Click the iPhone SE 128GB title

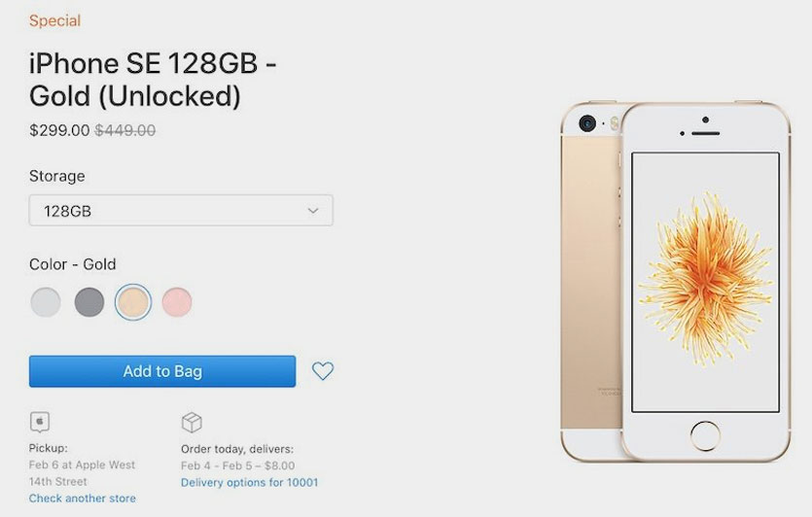[153, 80]
